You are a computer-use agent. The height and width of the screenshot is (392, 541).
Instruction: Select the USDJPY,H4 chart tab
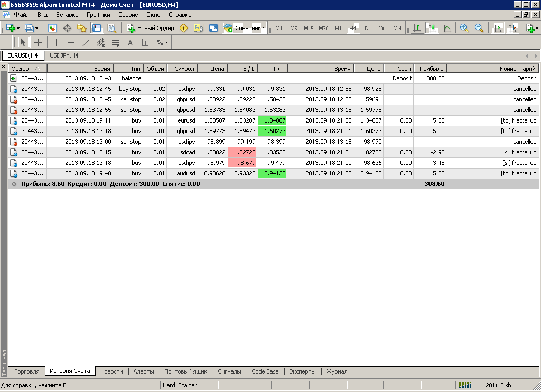[x=64, y=55]
